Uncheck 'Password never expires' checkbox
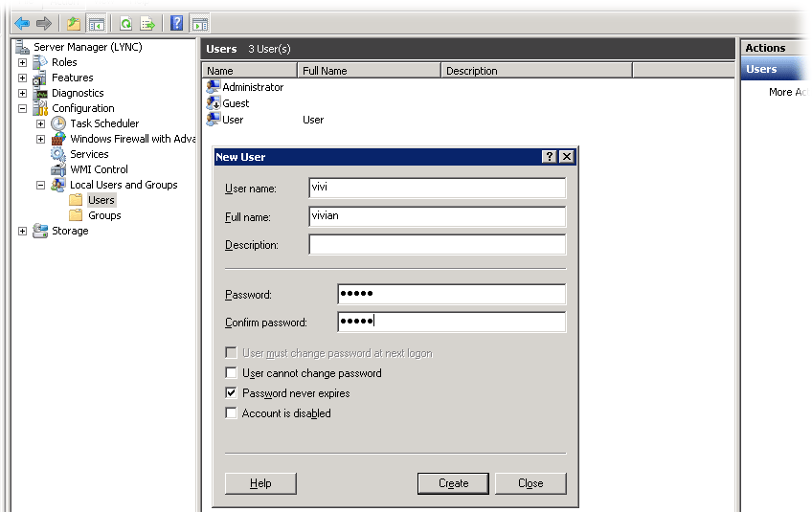Viewport: 812px width, 512px height. point(231,393)
